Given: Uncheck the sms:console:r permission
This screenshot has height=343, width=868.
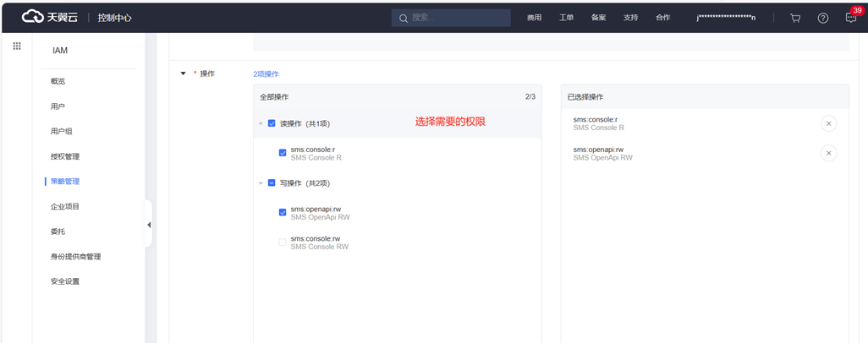Looking at the screenshot, I should tap(283, 154).
